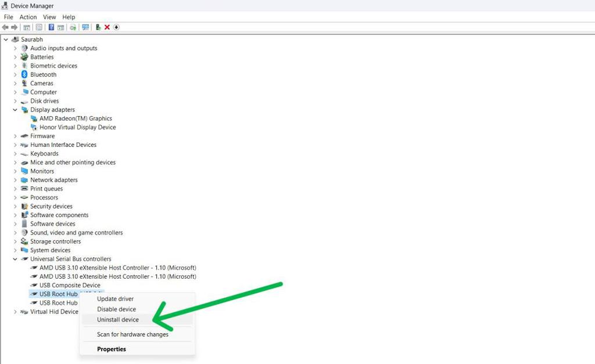Click the Sound, video and game controllers icon

(24, 232)
